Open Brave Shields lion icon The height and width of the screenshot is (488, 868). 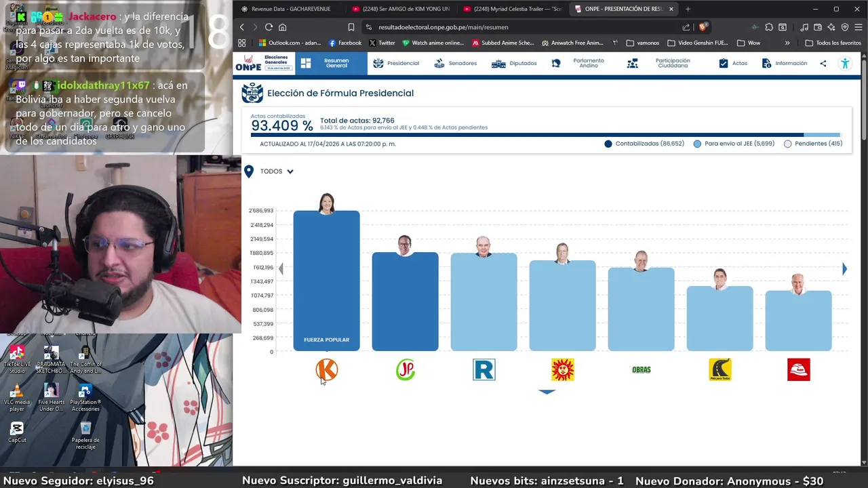click(703, 27)
